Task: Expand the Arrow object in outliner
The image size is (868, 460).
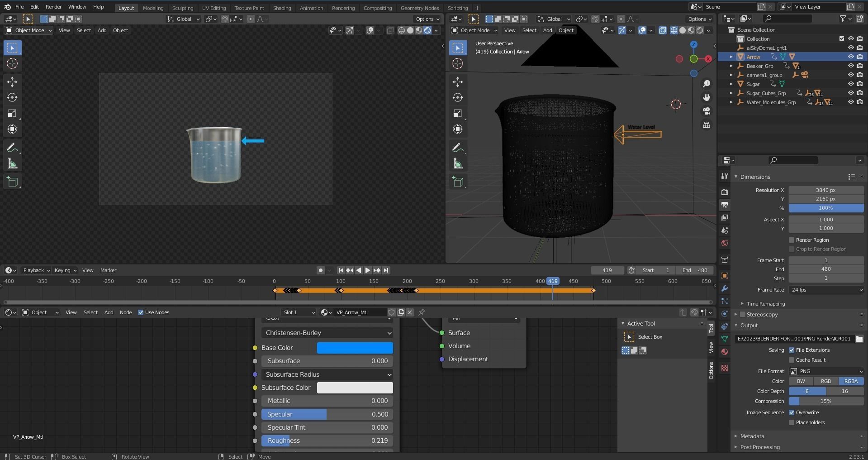Action: coord(731,57)
